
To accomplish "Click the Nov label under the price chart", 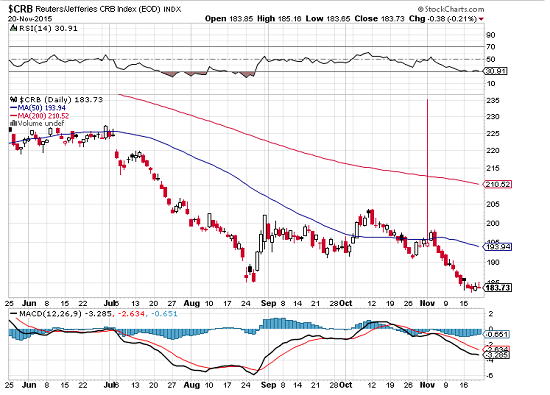I will (x=428, y=303).
